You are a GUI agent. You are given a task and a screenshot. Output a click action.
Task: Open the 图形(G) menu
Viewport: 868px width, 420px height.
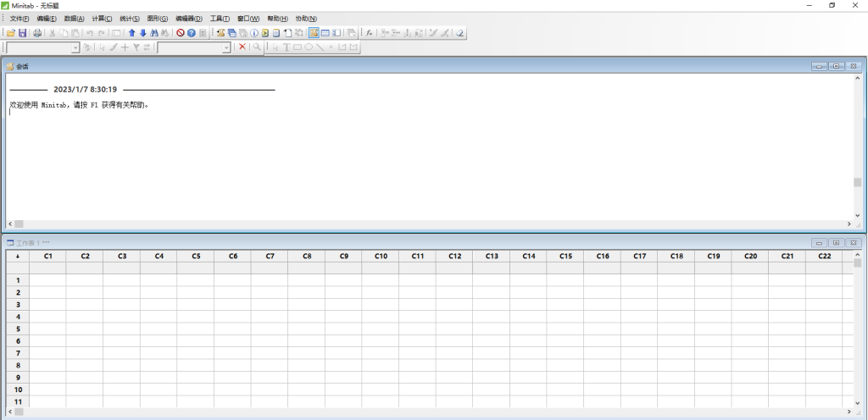coord(158,19)
